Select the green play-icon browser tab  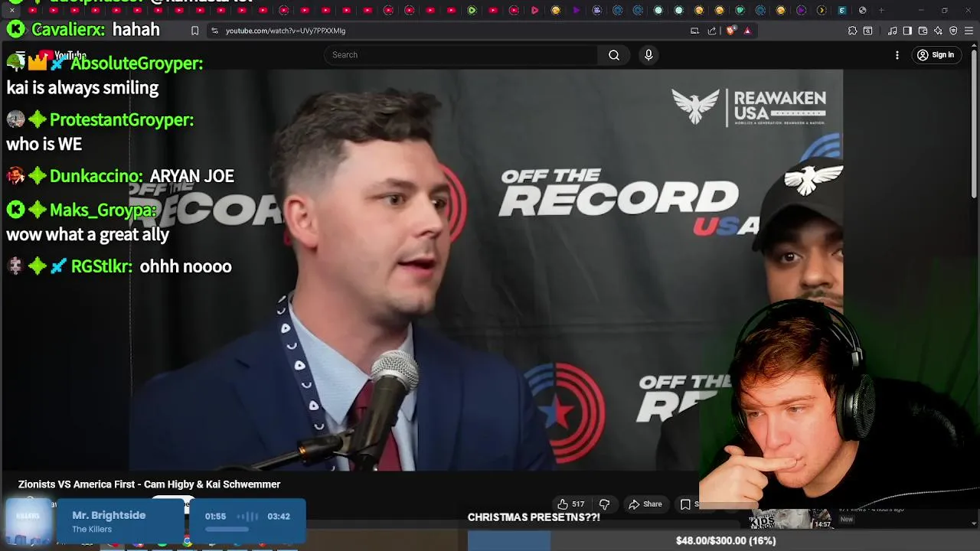pyautogui.click(x=472, y=10)
